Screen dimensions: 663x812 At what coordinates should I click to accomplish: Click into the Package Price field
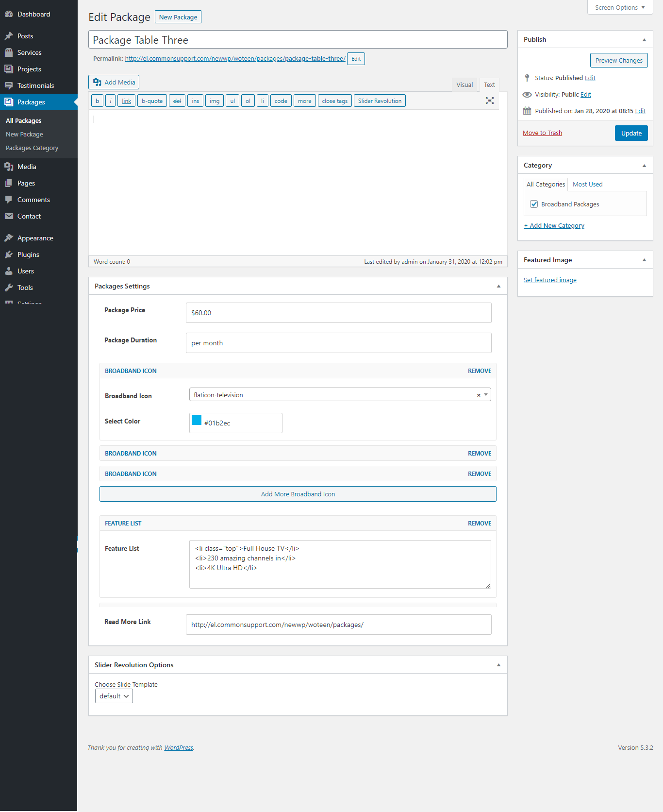point(338,313)
